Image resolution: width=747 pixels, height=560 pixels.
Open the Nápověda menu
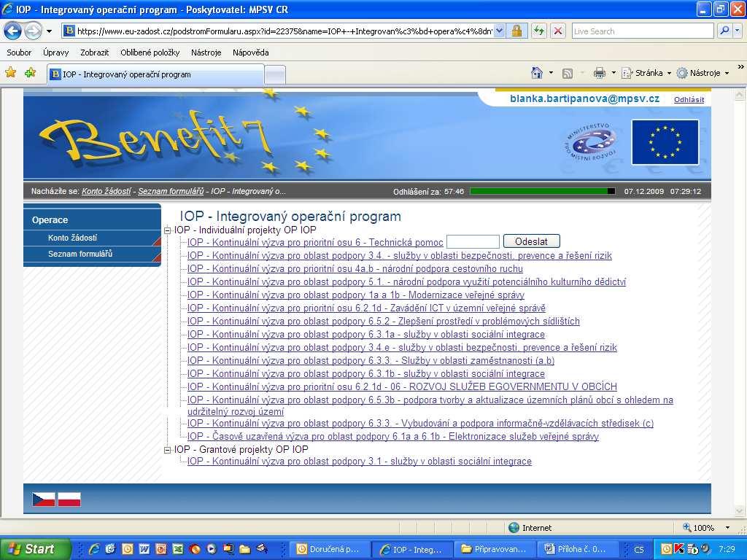tap(251, 52)
